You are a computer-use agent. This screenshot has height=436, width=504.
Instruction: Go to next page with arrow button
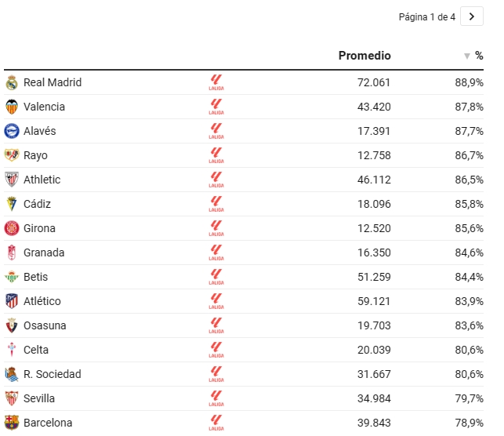pos(471,16)
